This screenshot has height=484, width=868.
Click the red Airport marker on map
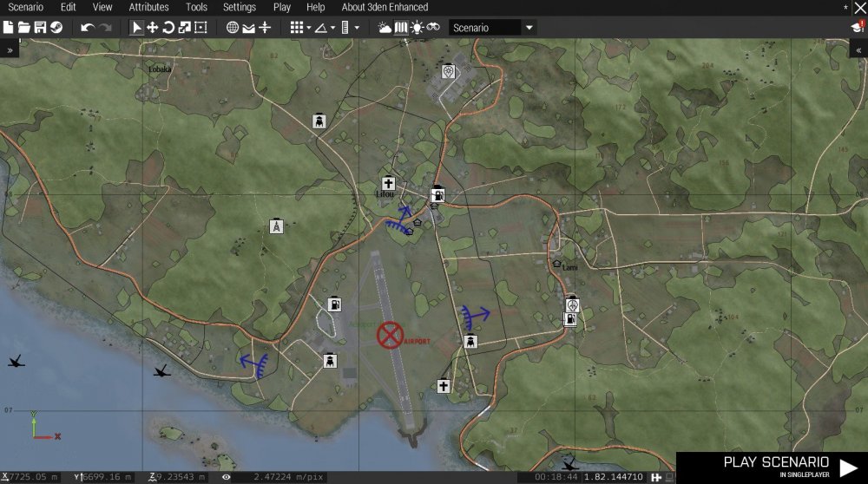tap(391, 334)
